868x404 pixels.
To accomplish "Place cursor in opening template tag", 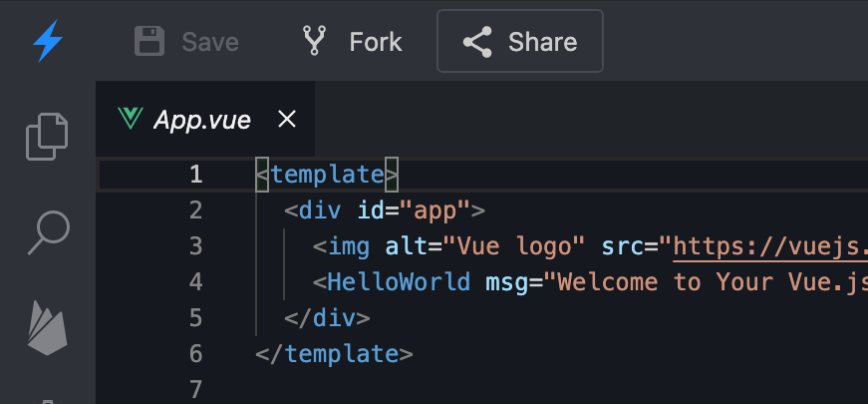I will 327,175.
